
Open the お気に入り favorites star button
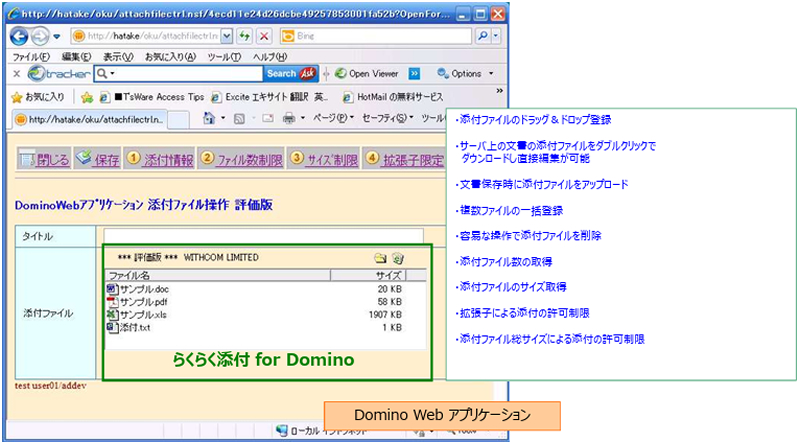click(x=38, y=97)
